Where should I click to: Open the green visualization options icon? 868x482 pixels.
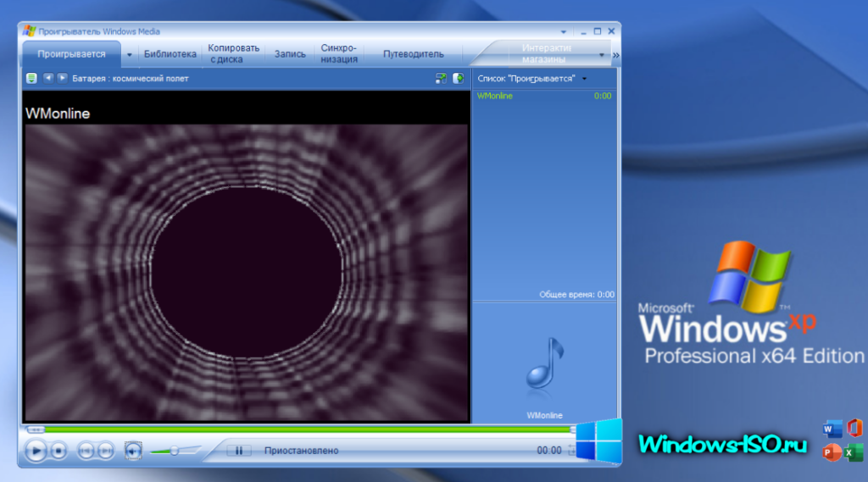(x=31, y=79)
